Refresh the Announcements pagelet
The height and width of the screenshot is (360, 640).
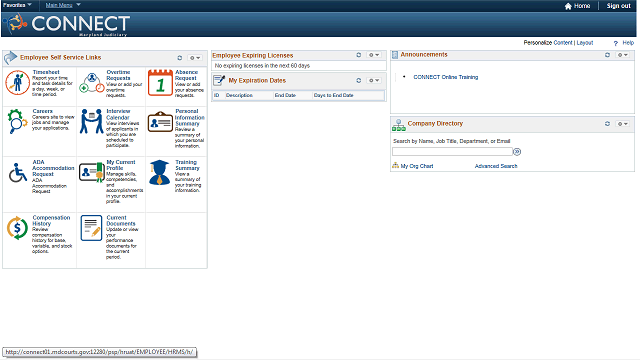(607, 55)
